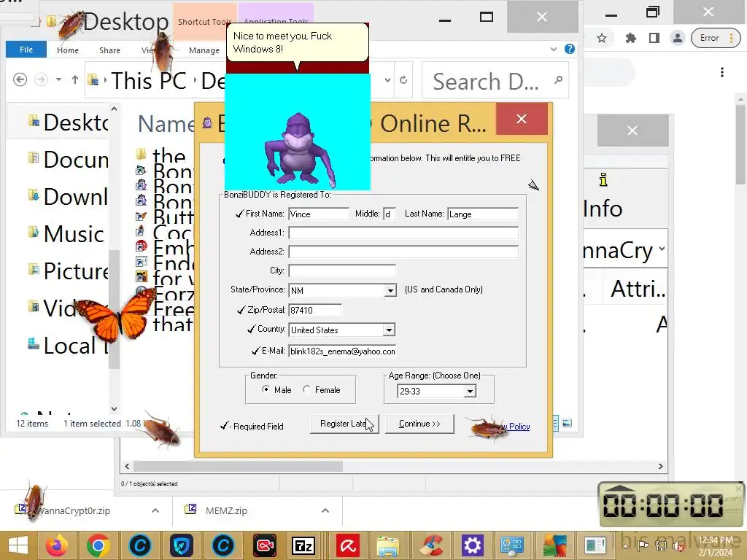Click the muted volume tray icon
Image resolution: width=747 pixels, height=560 pixels.
point(677,546)
